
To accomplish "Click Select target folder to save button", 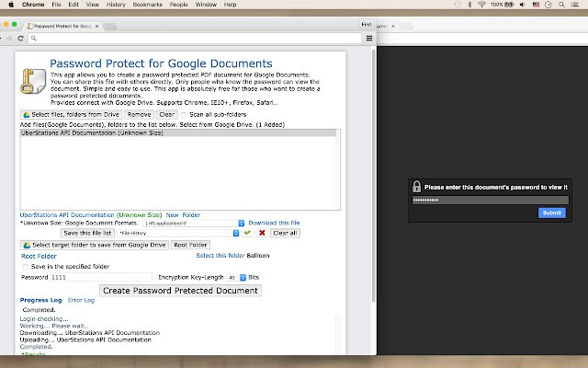I will (x=94, y=245).
